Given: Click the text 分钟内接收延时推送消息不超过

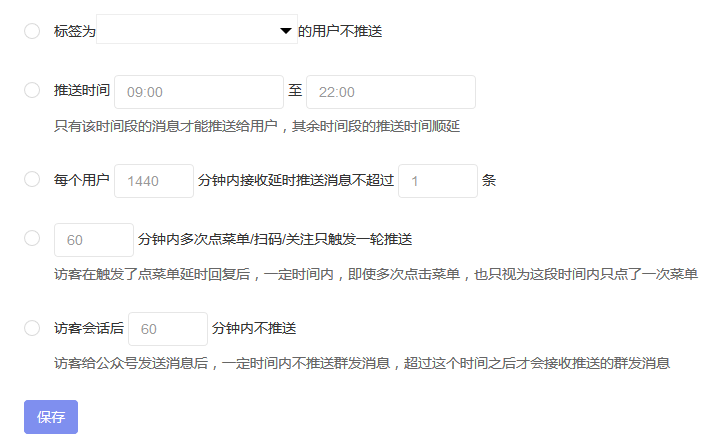Looking at the screenshot, I should click(x=296, y=180).
